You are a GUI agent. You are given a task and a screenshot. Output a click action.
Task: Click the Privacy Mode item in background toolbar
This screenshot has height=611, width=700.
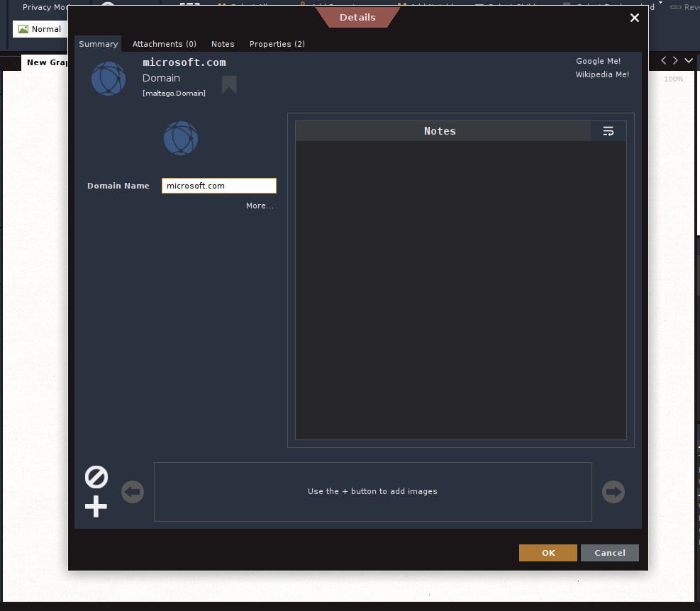45,7
